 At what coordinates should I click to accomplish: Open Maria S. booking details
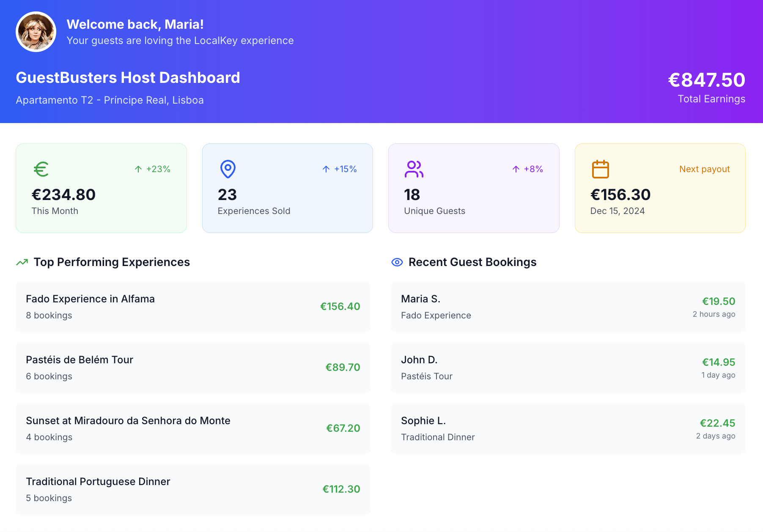pos(568,306)
